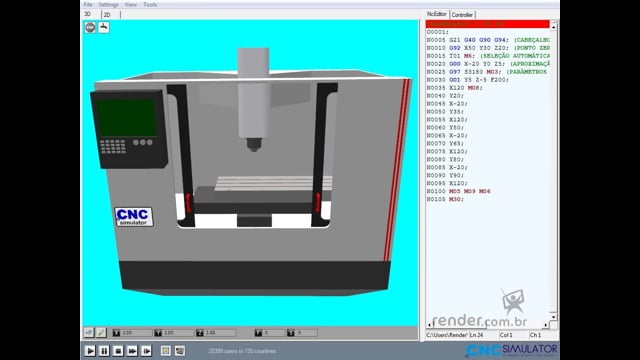Fast-forward the simulation
This screenshot has height=360, width=640.
tap(132, 351)
